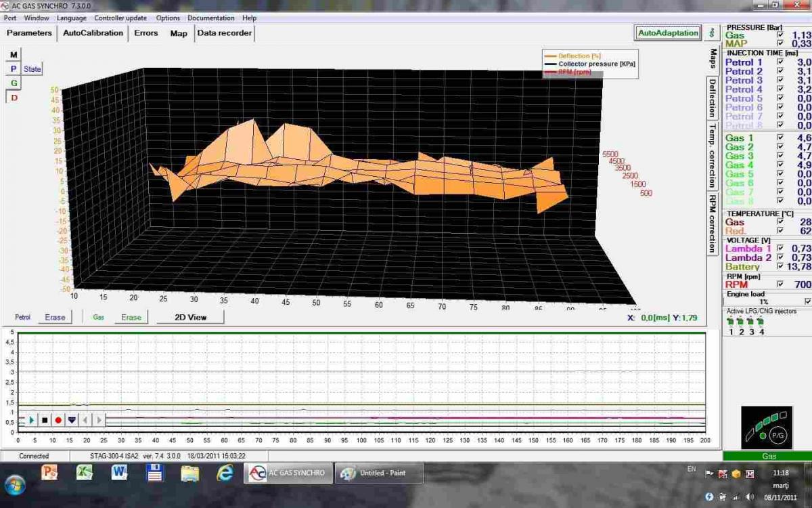The width and height of the screenshot is (812, 508).
Task: Open the Language menu
Action: point(72,18)
